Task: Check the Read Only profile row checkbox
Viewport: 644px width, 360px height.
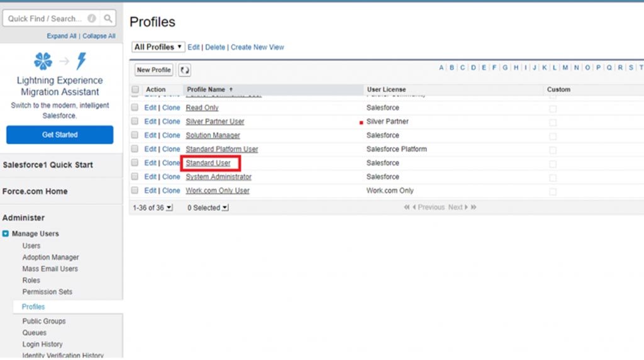Action: pyautogui.click(x=135, y=107)
